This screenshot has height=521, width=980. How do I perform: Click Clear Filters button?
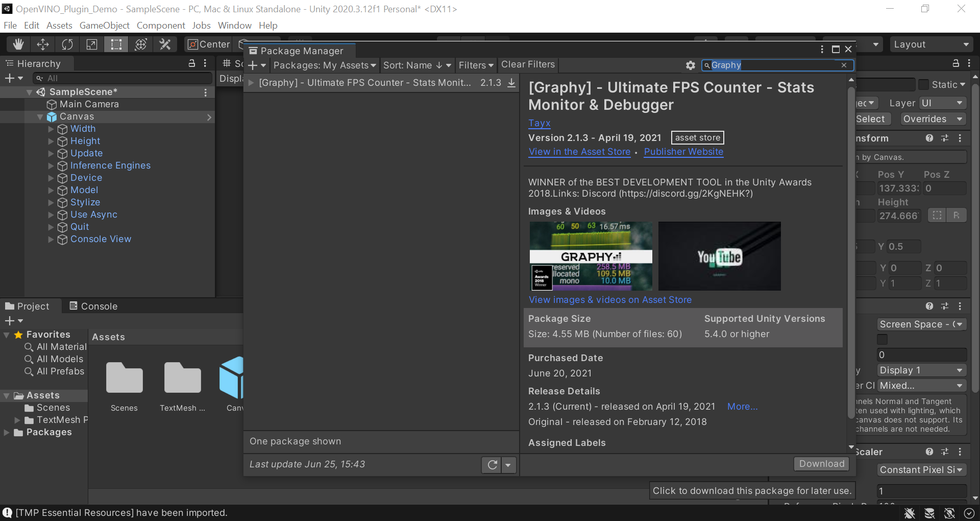pyautogui.click(x=528, y=65)
